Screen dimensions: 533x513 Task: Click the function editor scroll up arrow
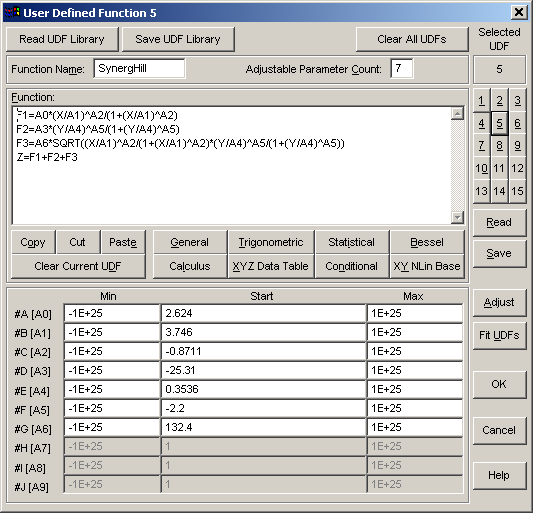(458, 114)
